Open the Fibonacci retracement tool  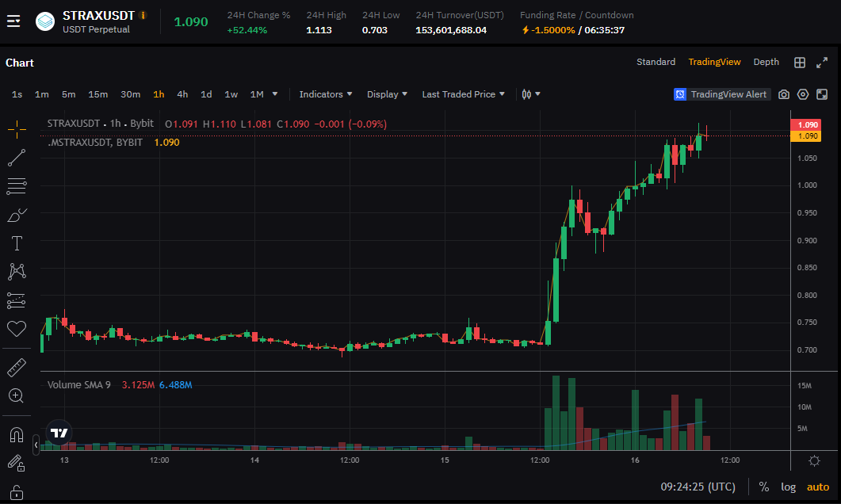pyautogui.click(x=17, y=186)
